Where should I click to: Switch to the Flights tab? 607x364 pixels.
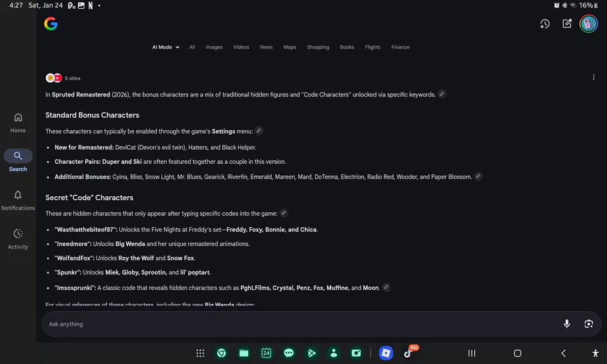coord(372,47)
